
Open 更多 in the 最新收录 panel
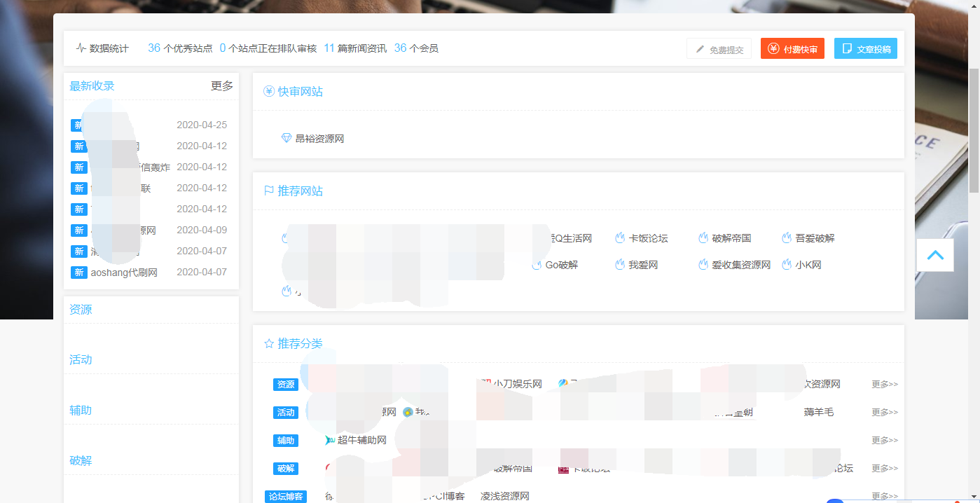coord(221,85)
